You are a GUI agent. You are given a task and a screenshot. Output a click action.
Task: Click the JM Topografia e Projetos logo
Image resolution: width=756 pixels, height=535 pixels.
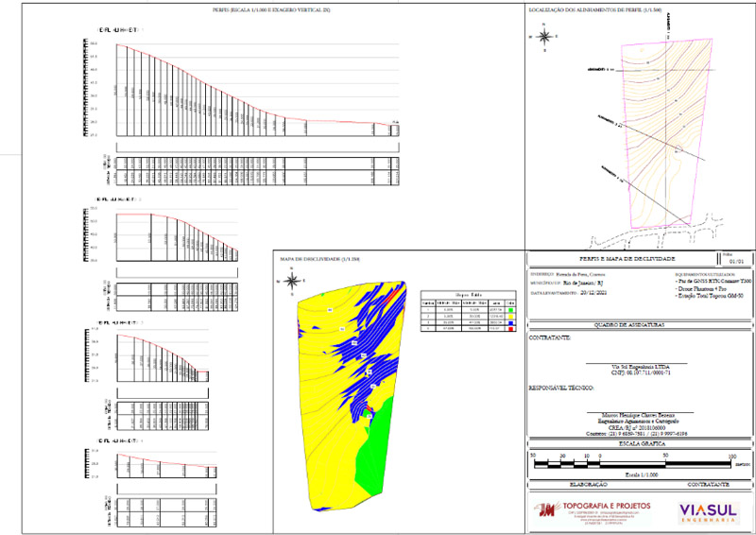(592, 512)
